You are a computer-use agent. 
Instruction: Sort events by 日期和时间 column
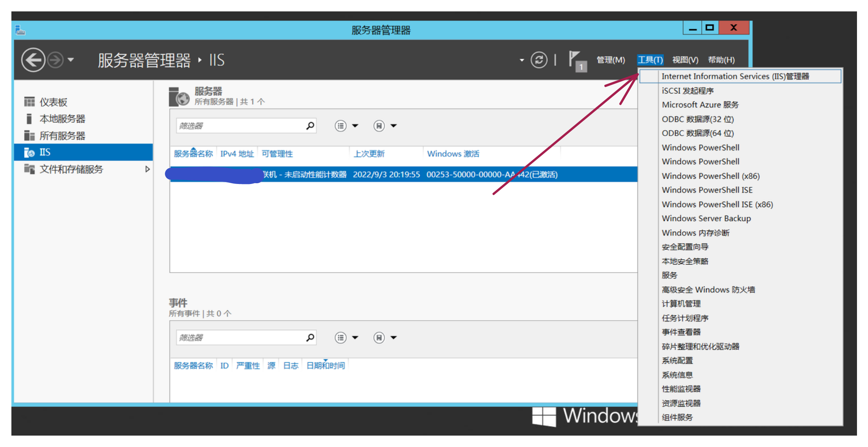pos(326,365)
